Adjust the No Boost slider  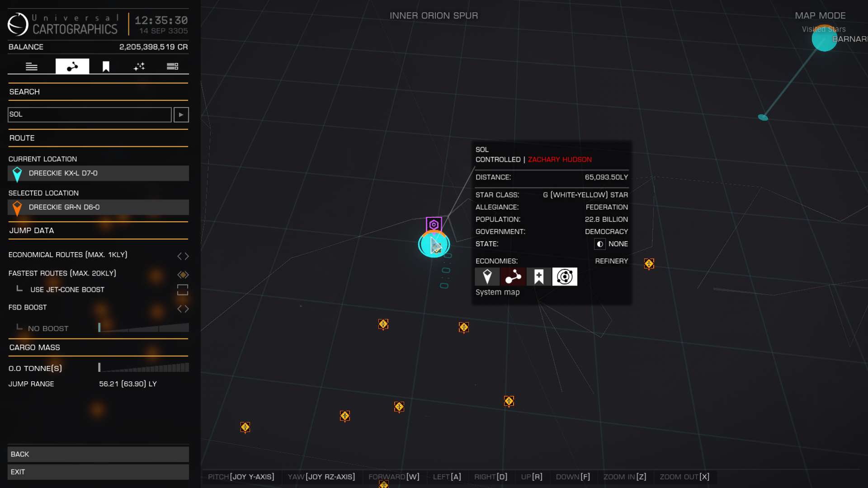coord(144,327)
